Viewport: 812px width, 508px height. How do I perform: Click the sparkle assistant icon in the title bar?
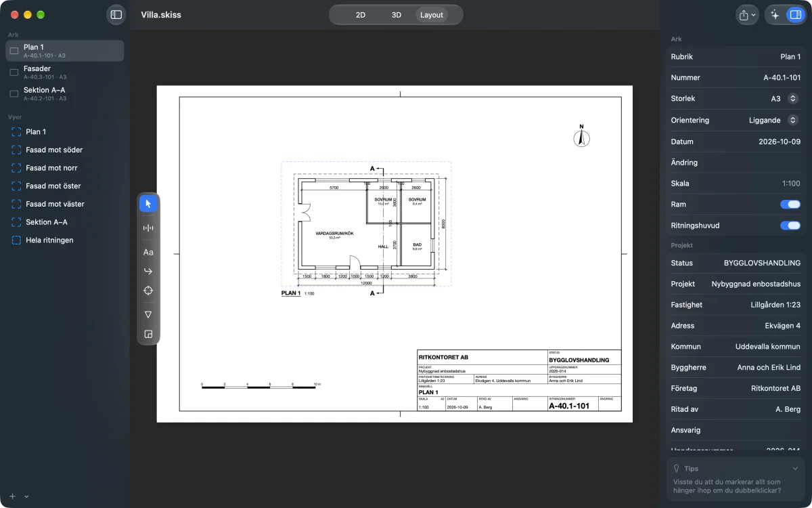pyautogui.click(x=775, y=15)
